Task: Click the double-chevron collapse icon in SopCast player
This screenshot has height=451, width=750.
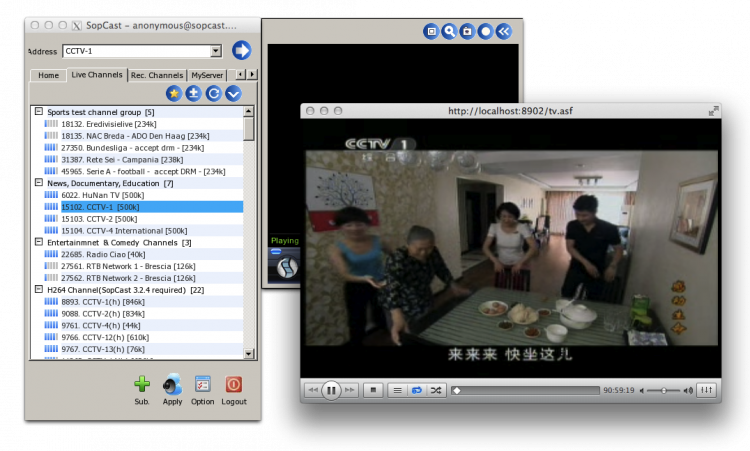Action: tap(504, 32)
